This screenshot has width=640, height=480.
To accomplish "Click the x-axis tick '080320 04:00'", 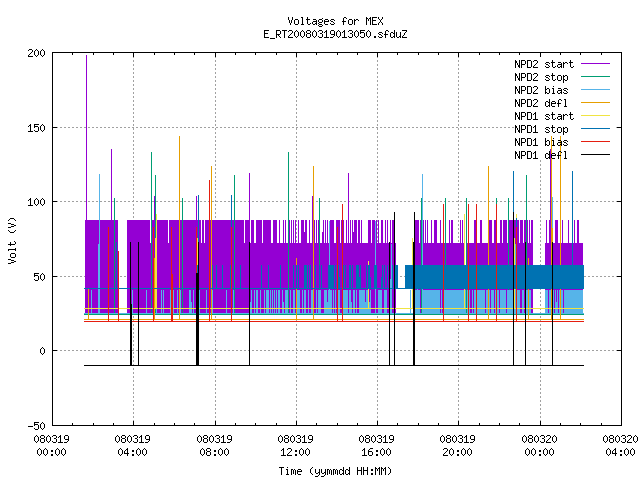I will tap(620, 446).
